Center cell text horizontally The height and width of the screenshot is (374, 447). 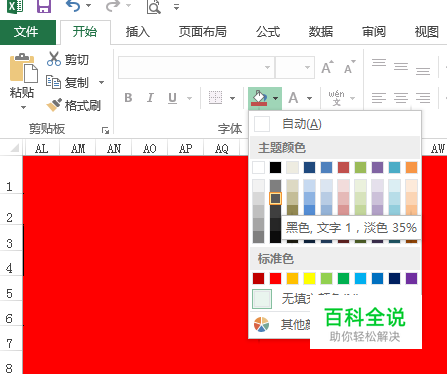[x=401, y=98]
